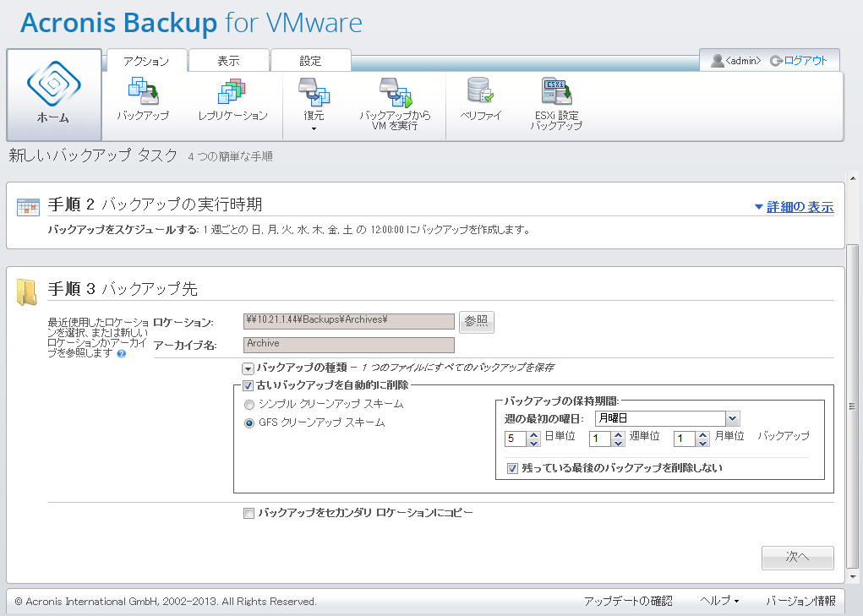This screenshot has width=863, height=616.
Task: Open the Help (ヘルプ) dropdown menu
Action: point(719,601)
